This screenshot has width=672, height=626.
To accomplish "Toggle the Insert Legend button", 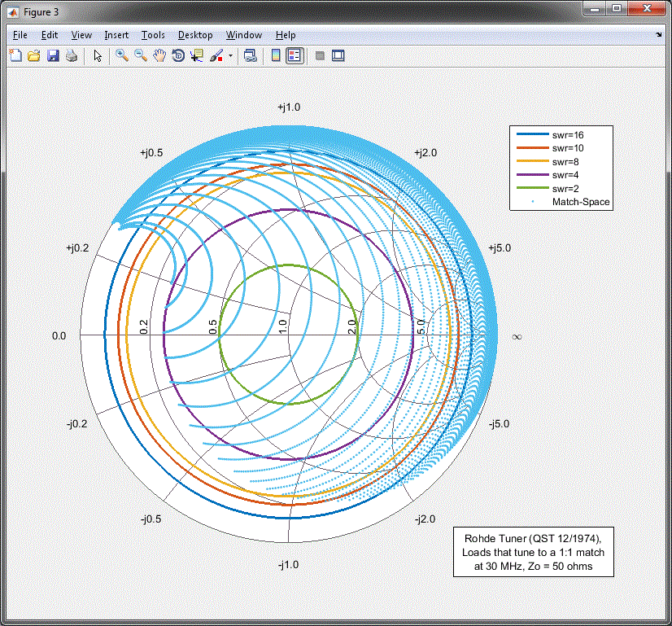I will point(294,55).
